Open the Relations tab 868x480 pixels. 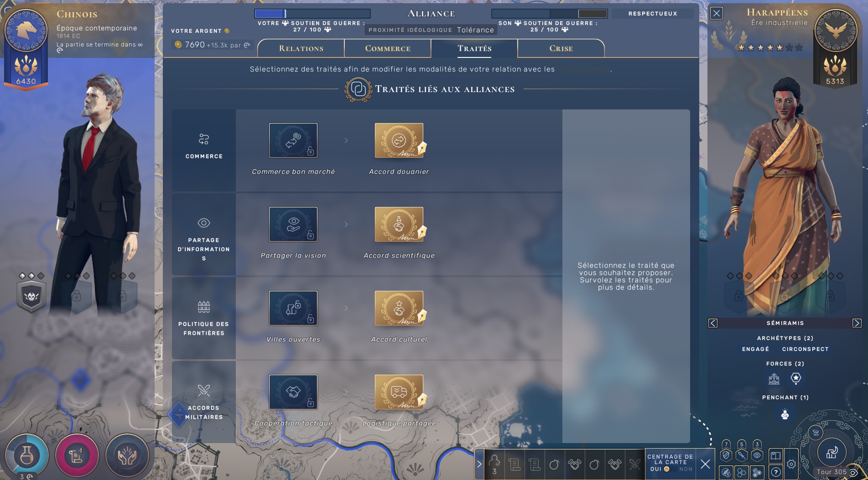[x=301, y=48]
